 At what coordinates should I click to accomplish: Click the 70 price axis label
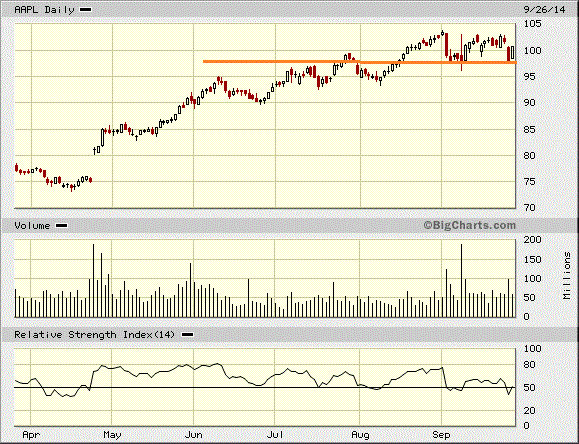click(530, 208)
